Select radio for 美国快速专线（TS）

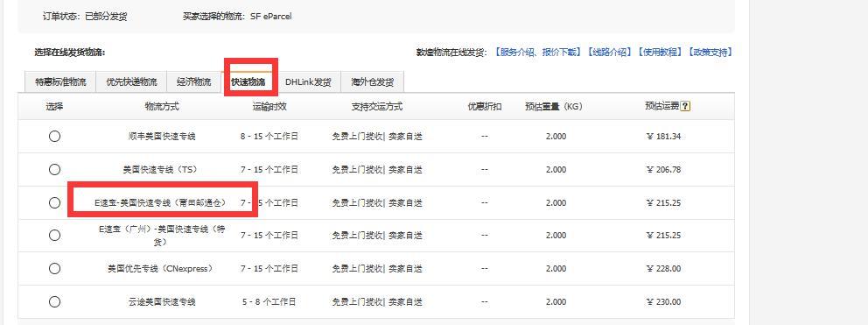(54, 170)
